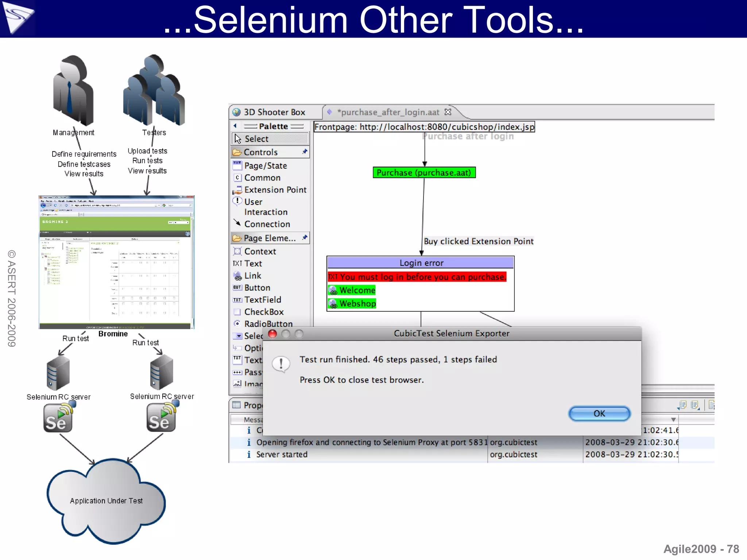Click org.cubictest cell in Server started row
Screen dimensions: 747x560
[514, 454]
